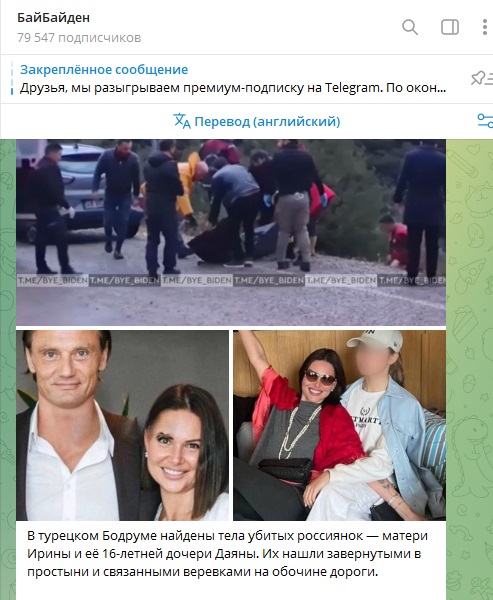Click the post text about Бодруме

(227, 554)
